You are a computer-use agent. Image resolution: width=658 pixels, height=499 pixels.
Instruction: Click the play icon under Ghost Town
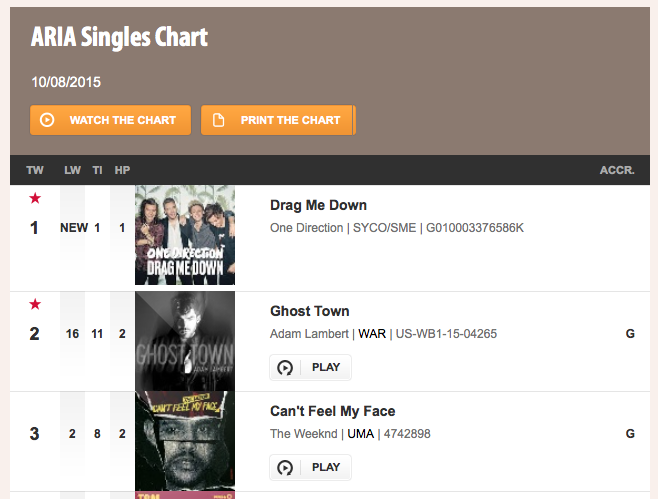pyautogui.click(x=285, y=368)
